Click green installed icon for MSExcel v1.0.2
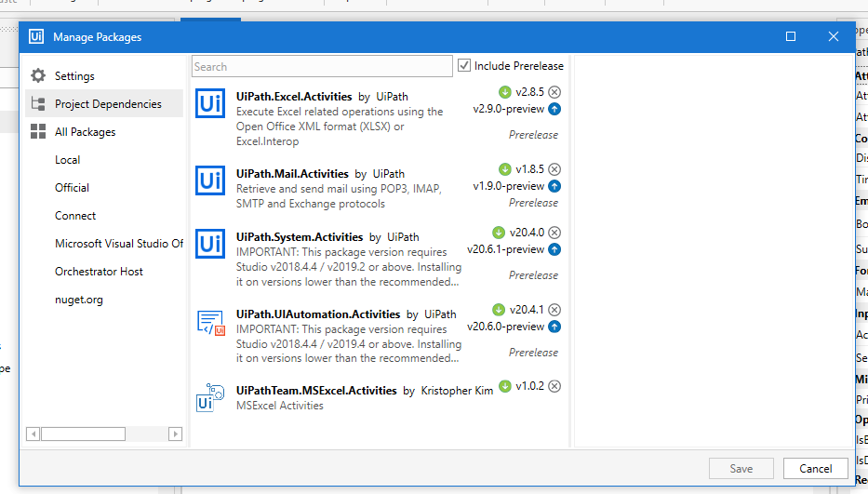The image size is (868, 494). [504, 386]
